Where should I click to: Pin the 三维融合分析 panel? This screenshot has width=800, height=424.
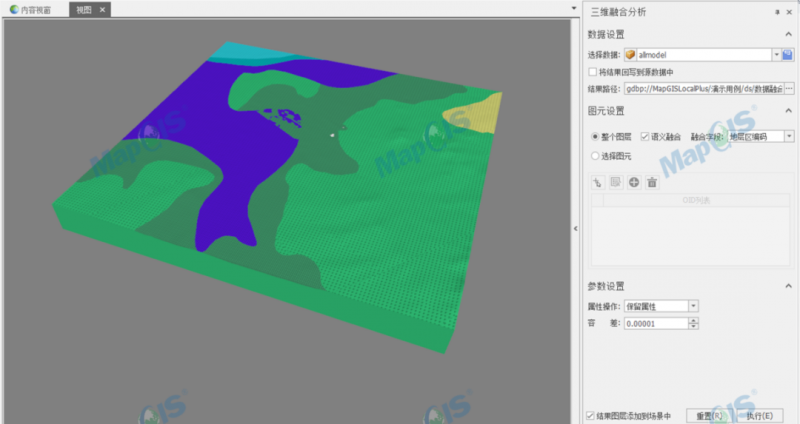point(777,12)
